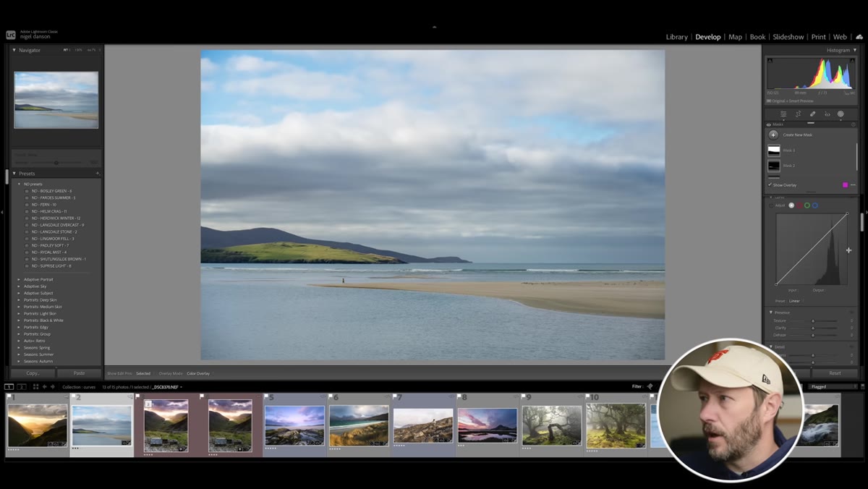The image size is (868, 489).
Task: Expand the Adaptive: Portrait preset group
Action: click(x=20, y=279)
